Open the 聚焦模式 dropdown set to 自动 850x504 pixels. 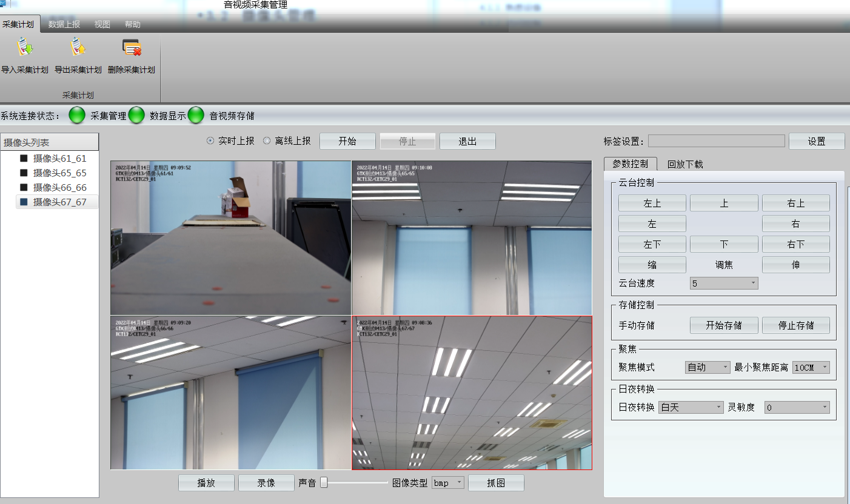[708, 367]
